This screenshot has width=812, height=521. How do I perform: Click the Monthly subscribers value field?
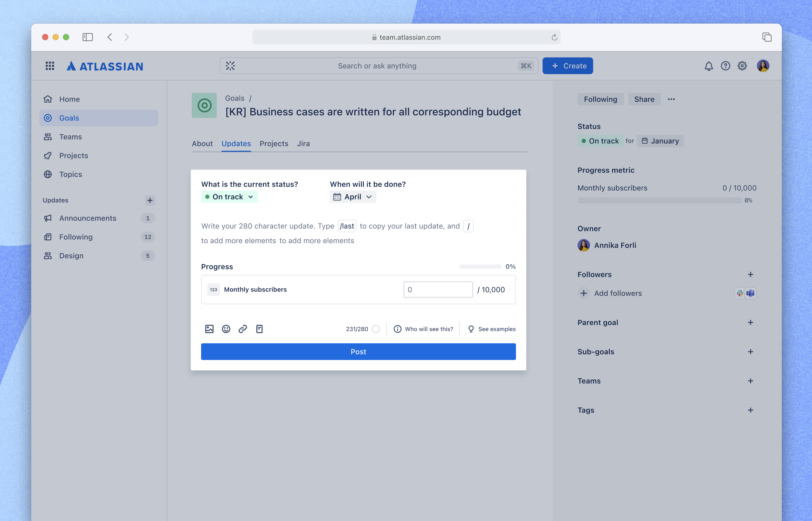tap(438, 290)
